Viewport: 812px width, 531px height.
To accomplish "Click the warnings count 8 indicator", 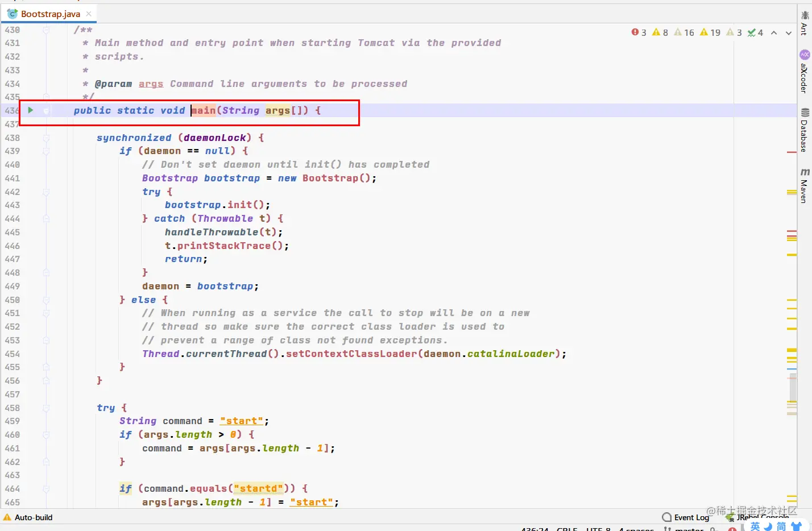I will (x=660, y=32).
